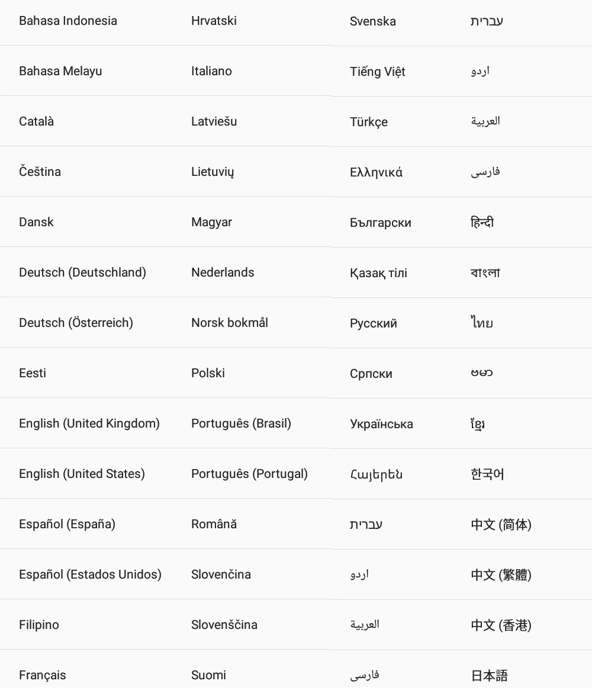
Task: Choose Ελληνικά language
Action: [x=376, y=172]
